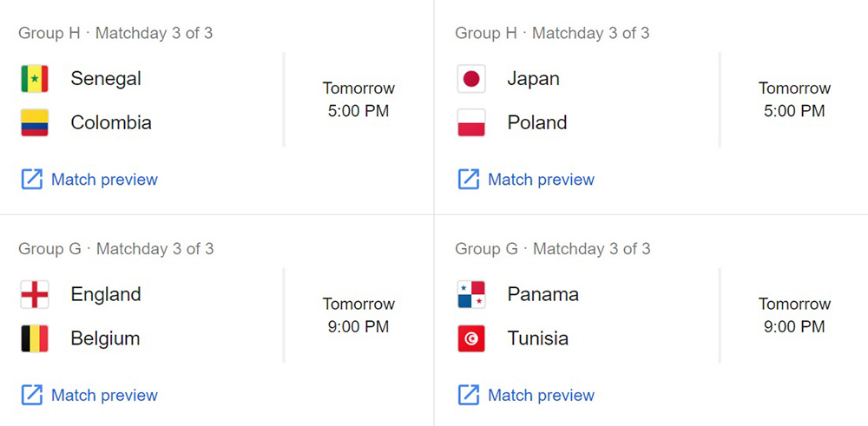Open Match preview for Japan vs Poland
868x426 pixels.
[x=541, y=180]
